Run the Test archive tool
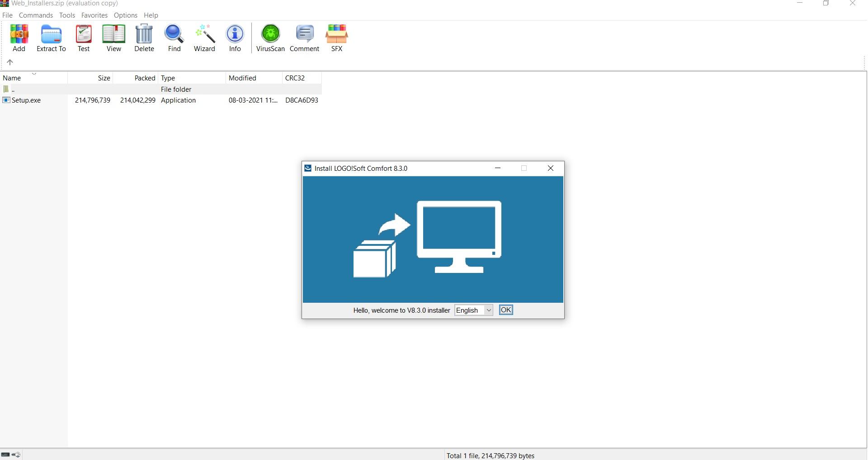868x460 pixels. point(84,38)
